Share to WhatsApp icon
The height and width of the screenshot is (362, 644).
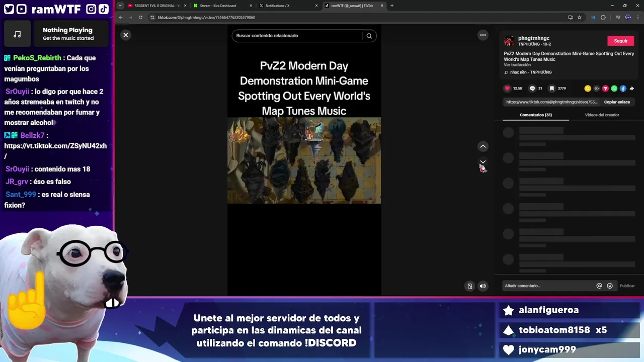(614, 88)
